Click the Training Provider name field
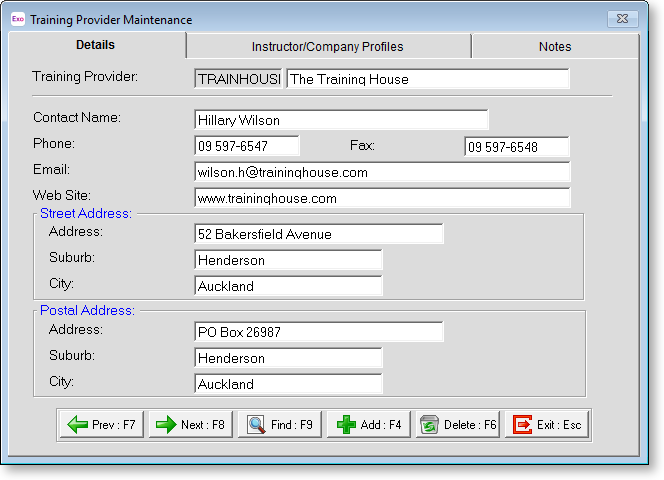Screen dimensions: 664x480 click(427, 79)
